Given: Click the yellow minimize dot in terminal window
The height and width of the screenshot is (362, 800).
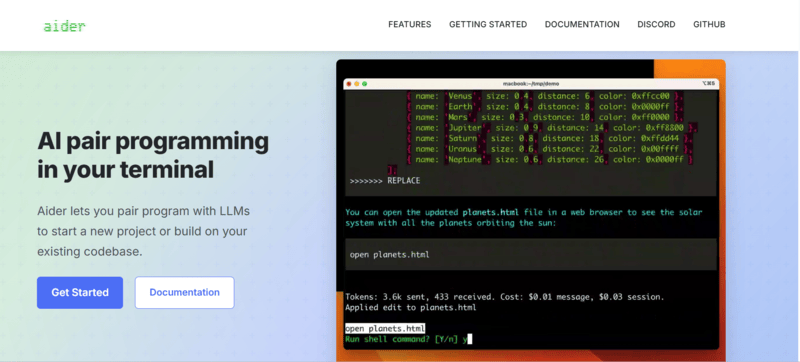Looking at the screenshot, I should 357,84.
